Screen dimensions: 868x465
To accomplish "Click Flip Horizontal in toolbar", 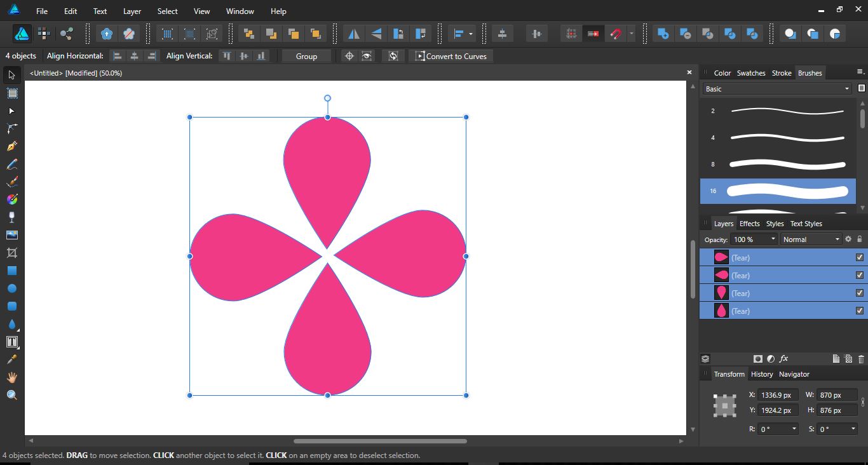I will (354, 34).
